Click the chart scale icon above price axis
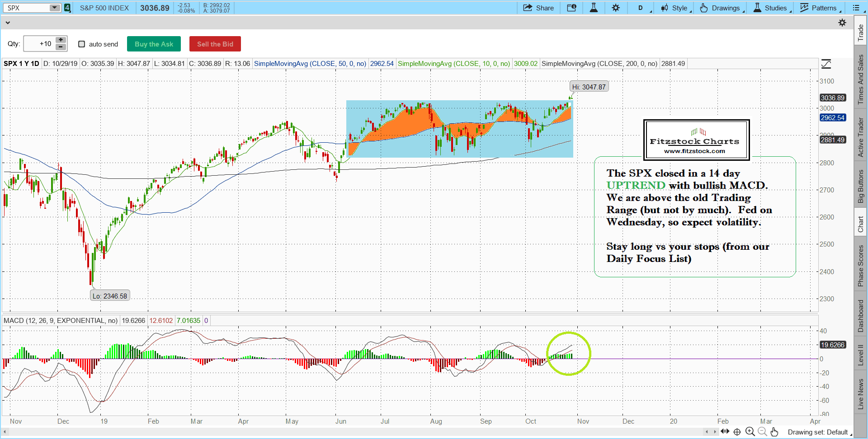868x439 pixels. pyautogui.click(x=826, y=64)
